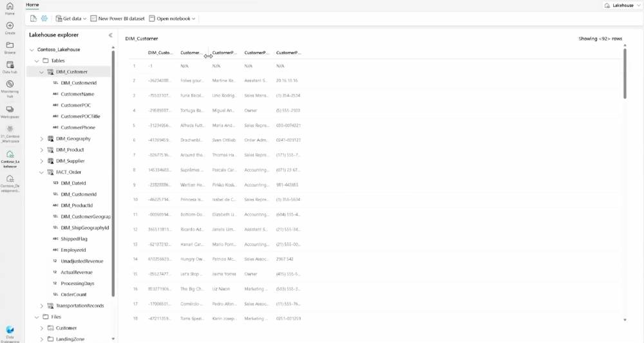Image resolution: width=644 pixels, height=343 pixels.
Task: Click the DIM_Supplier table icon
Action: click(x=50, y=161)
